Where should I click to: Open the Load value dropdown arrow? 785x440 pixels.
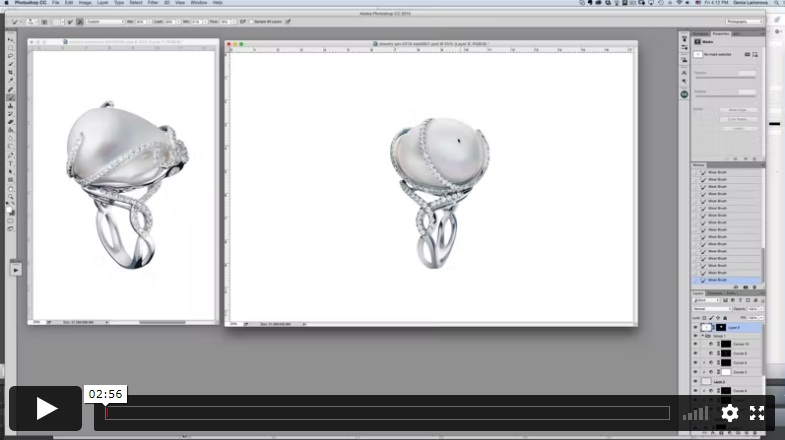179,22
